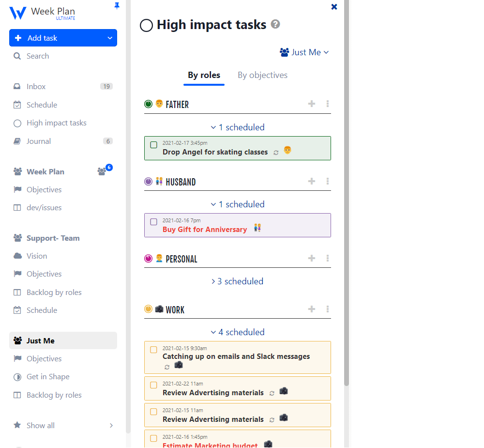
Task: Click the Week Plan team members icon
Action: coord(102,171)
